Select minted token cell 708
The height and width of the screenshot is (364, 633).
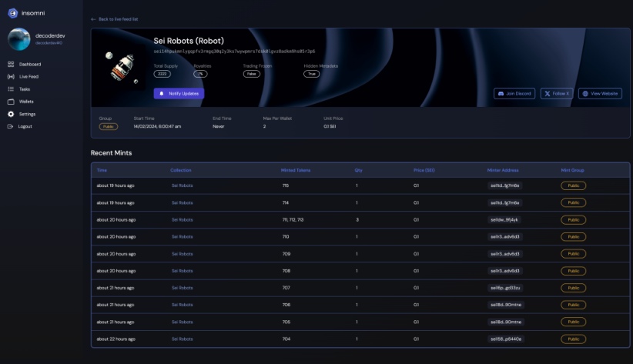[x=286, y=271]
